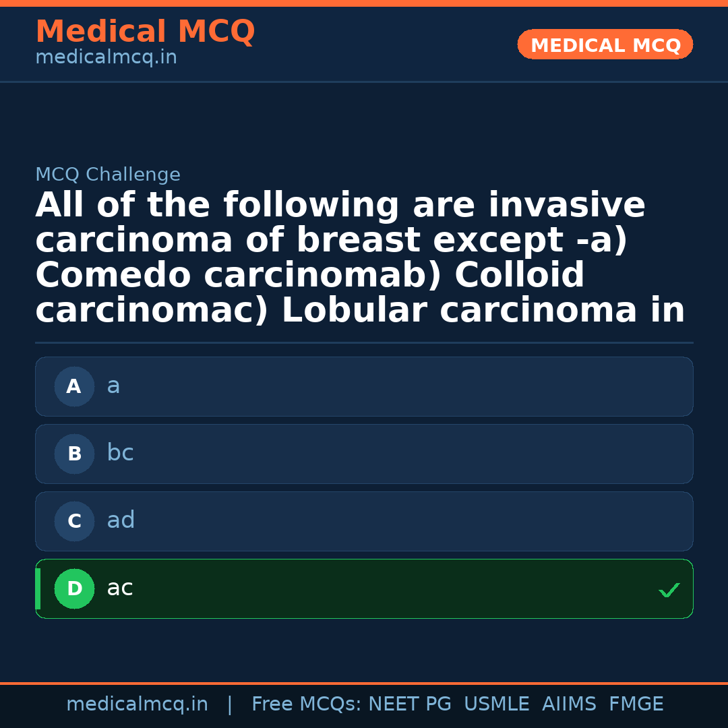
Task: Select answer option A labeled 'a'
Action: tap(364, 386)
